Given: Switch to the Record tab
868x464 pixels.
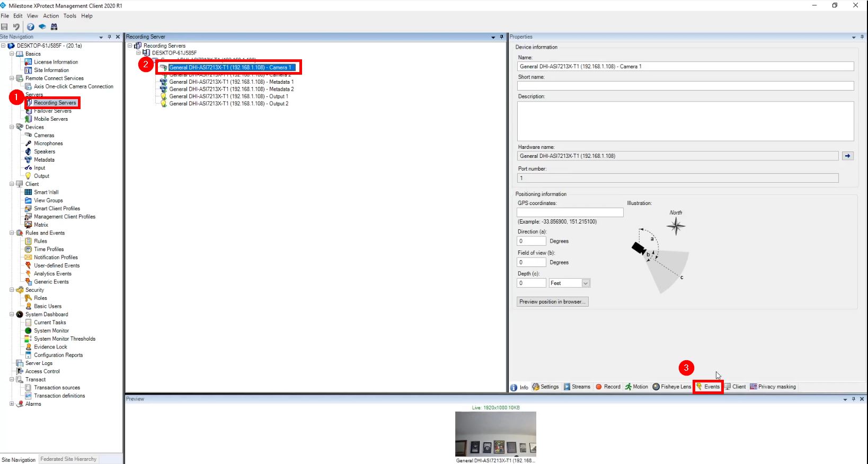Looking at the screenshot, I should [x=608, y=387].
